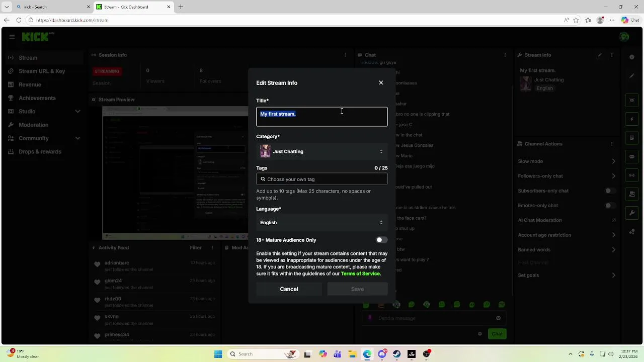Click the browser refresh button
644x362 pixels.
tap(19, 20)
